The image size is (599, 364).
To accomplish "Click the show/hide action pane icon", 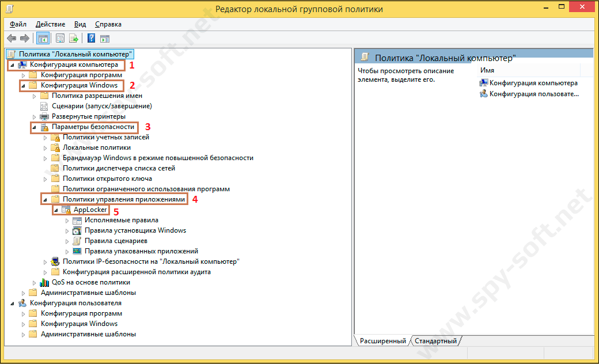I will point(105,38).
